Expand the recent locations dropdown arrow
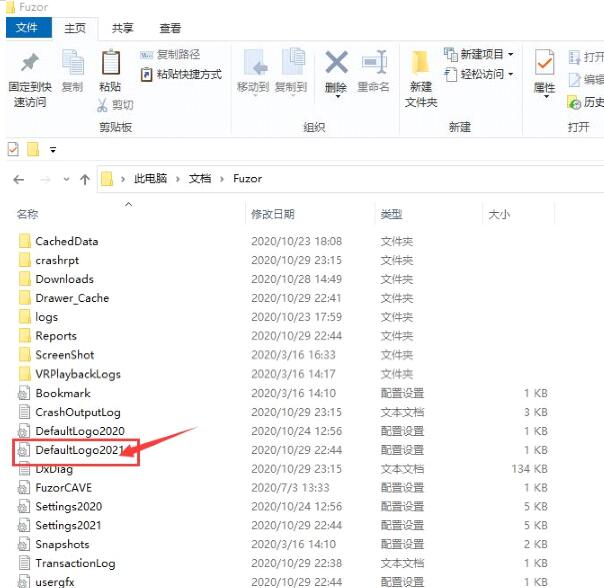The height and width of the screenshot is (588, 604). coord(66,179)
